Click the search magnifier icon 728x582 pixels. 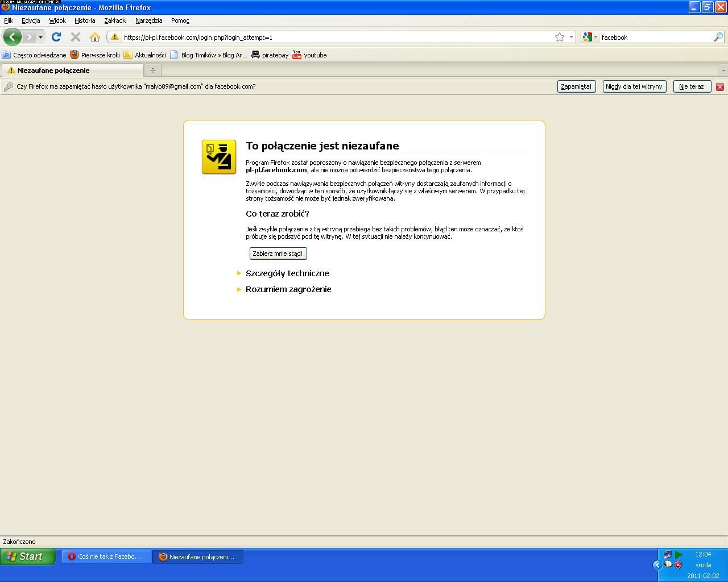click(x=718, y=37)
